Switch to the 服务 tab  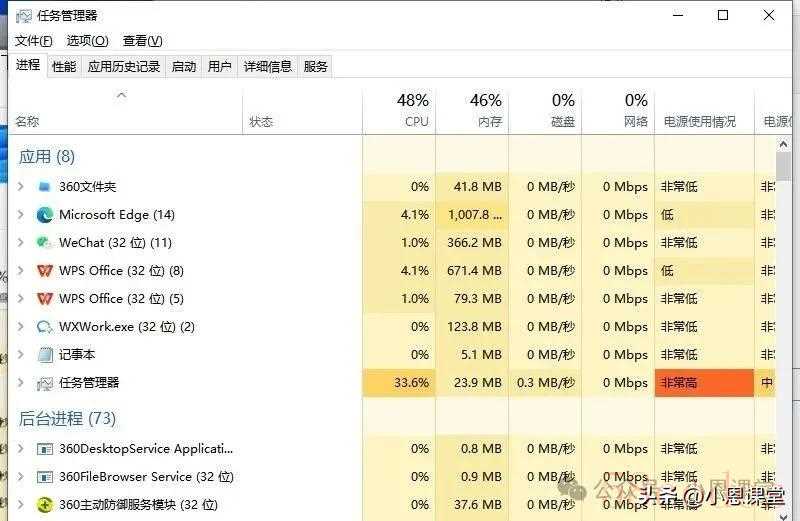click(x=315, y=66)
